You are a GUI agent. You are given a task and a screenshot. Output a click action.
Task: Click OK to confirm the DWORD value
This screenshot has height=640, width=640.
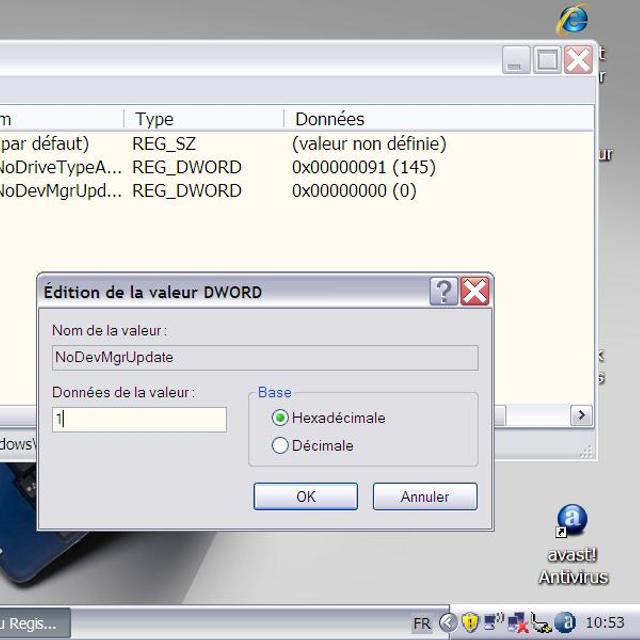(x=305, y=496)
